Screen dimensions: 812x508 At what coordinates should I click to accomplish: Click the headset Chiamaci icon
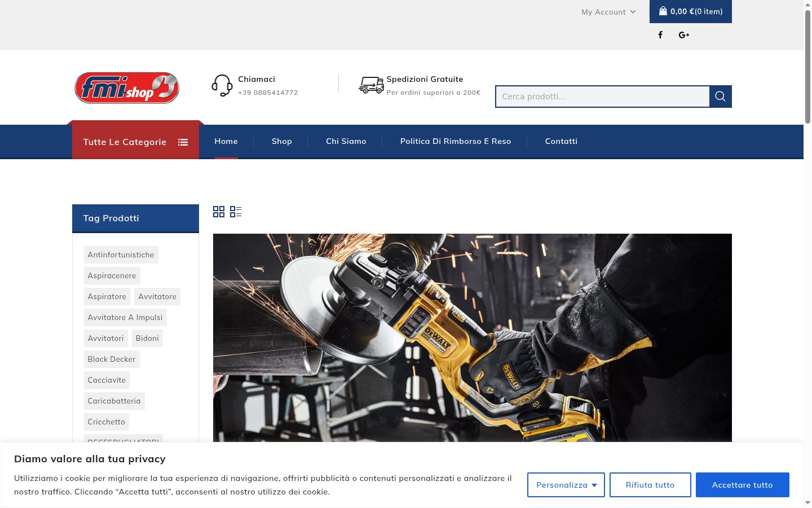pyautogui.click(x=222, y=85)
